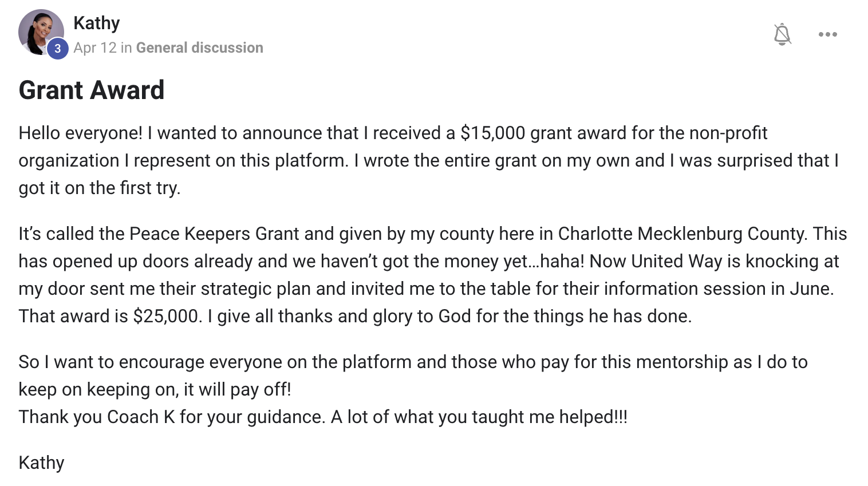Image resolution: width=868 pixels, height=486 pixels.
Task: Go to the General discussion category
Action: (199, 48)
